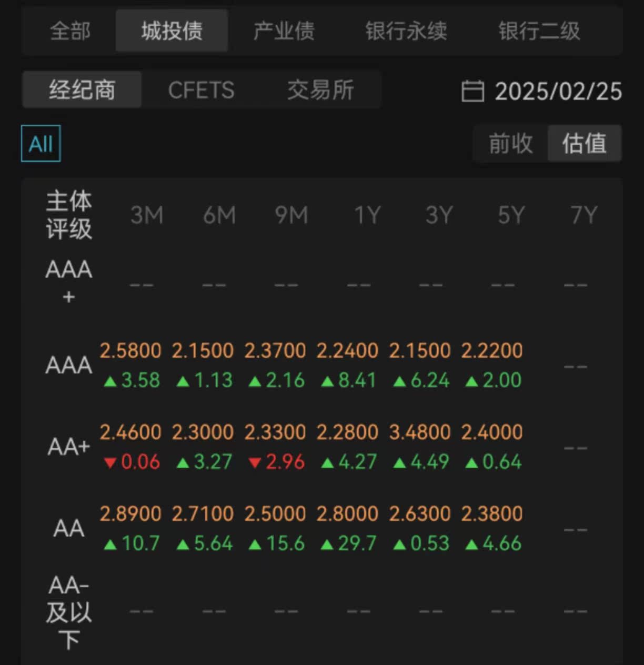Open AAA 9M yield 2.3700
The width and height of the screenshot is (644, 665).
coord(275,350)
